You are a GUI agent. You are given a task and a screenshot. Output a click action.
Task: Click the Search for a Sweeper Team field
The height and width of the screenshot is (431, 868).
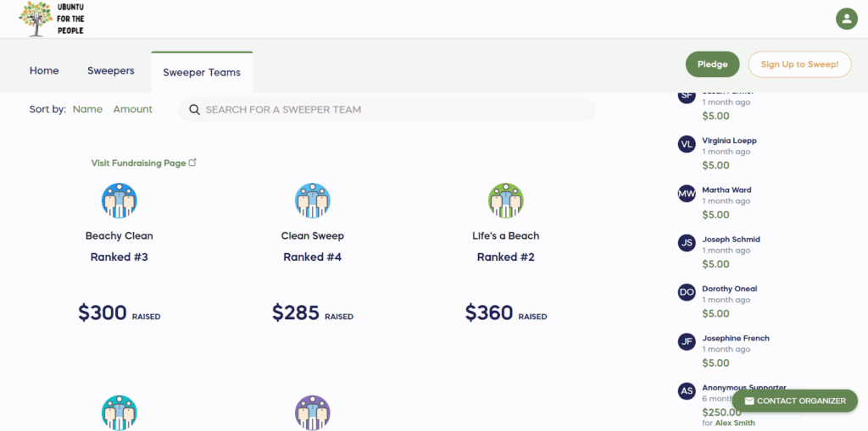387,109
